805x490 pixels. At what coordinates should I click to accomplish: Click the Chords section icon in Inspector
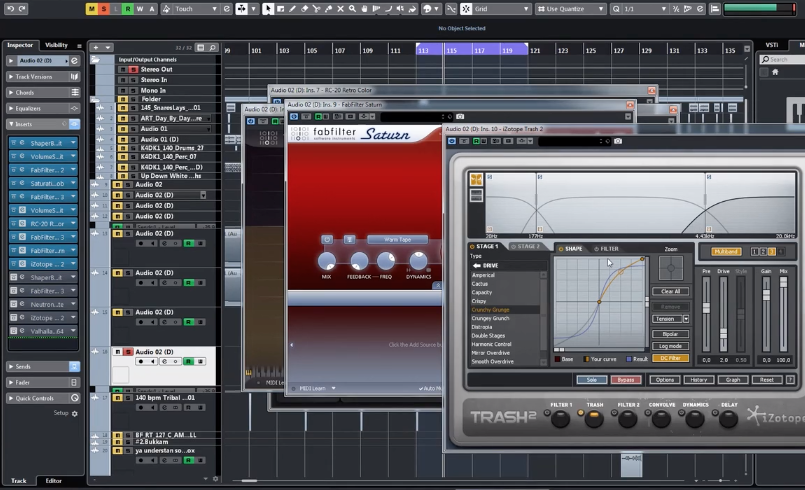(x=75, y=92)
